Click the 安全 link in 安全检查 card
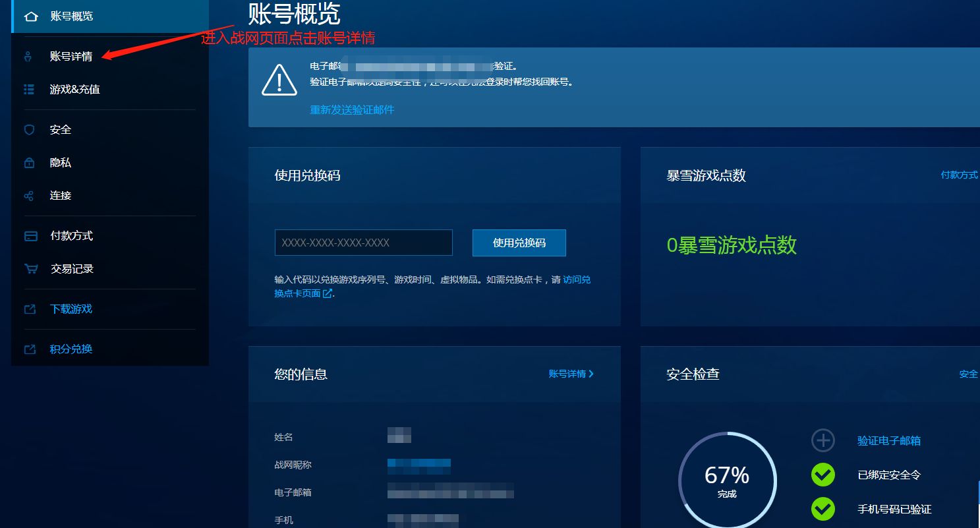The width and height of the screenshot is (980, 528). (969, 374)
